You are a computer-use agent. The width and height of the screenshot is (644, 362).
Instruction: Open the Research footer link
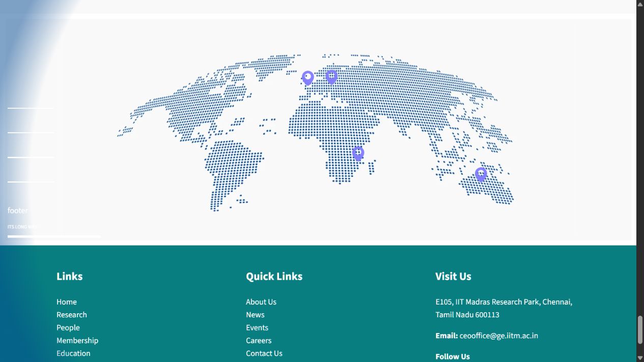[x=72, y=315]
